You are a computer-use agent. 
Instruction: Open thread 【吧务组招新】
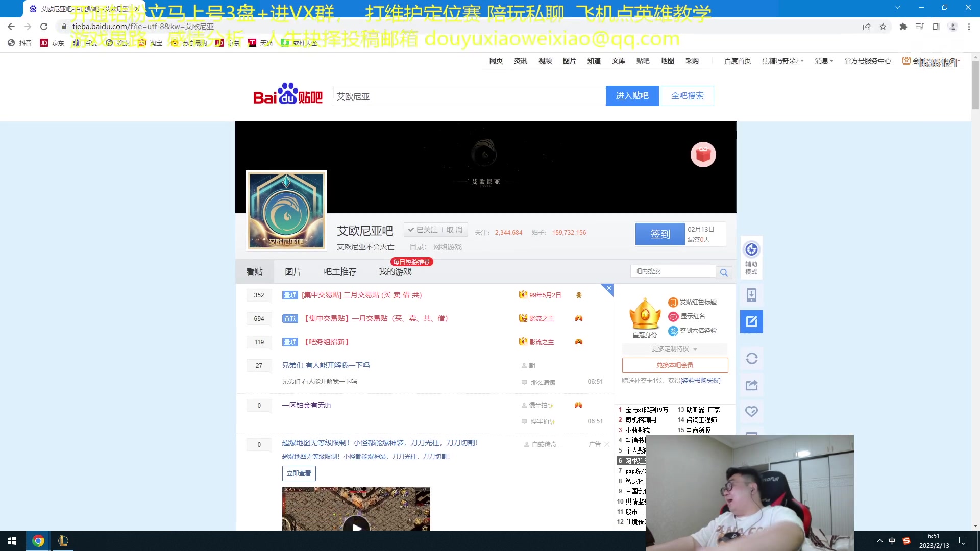point(327,342)
